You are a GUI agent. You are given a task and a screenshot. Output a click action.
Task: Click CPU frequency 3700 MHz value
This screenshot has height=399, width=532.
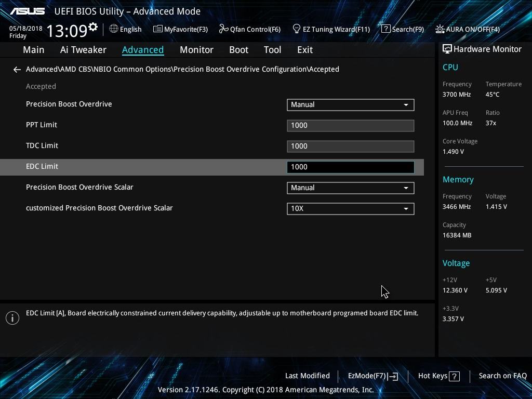click(x=456, y=95)
